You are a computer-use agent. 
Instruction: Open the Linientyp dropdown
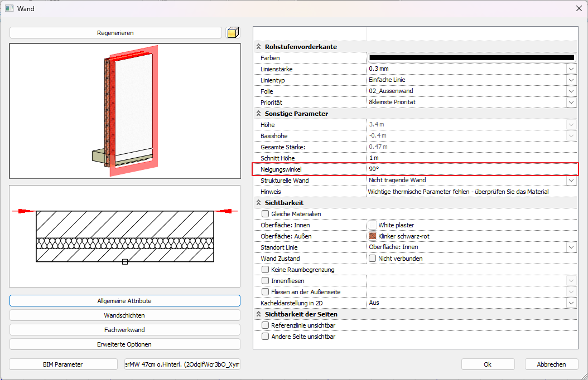[571, 80]
